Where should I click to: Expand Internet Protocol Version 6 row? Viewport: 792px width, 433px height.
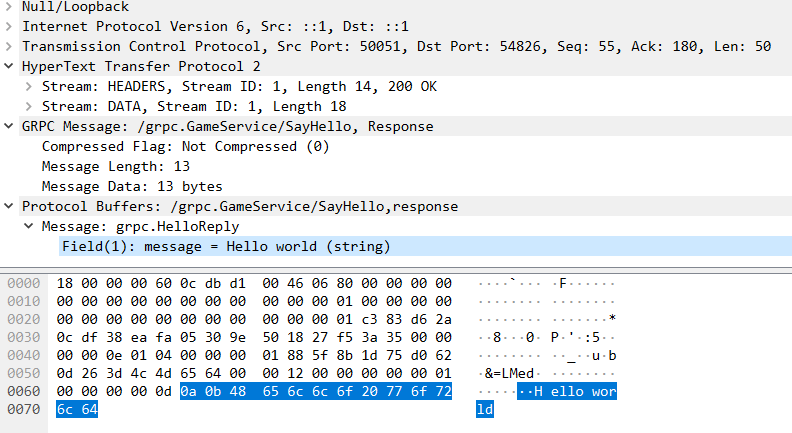pos(9,26)
